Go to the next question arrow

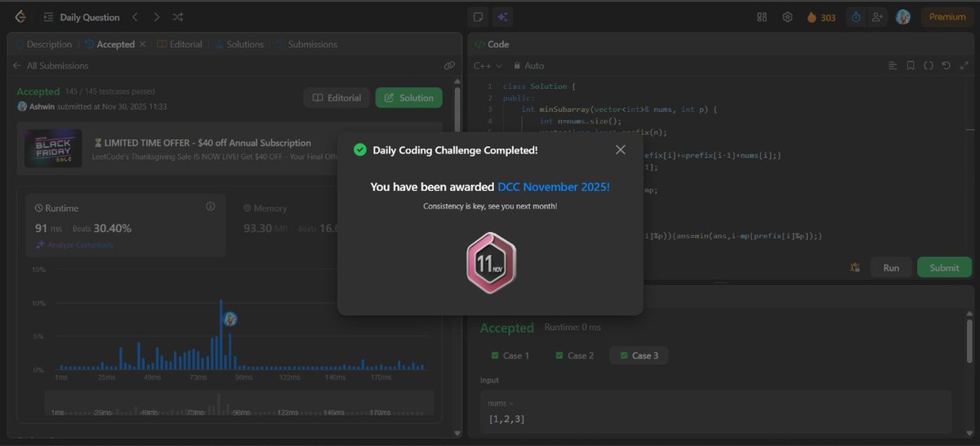(157, 16)
